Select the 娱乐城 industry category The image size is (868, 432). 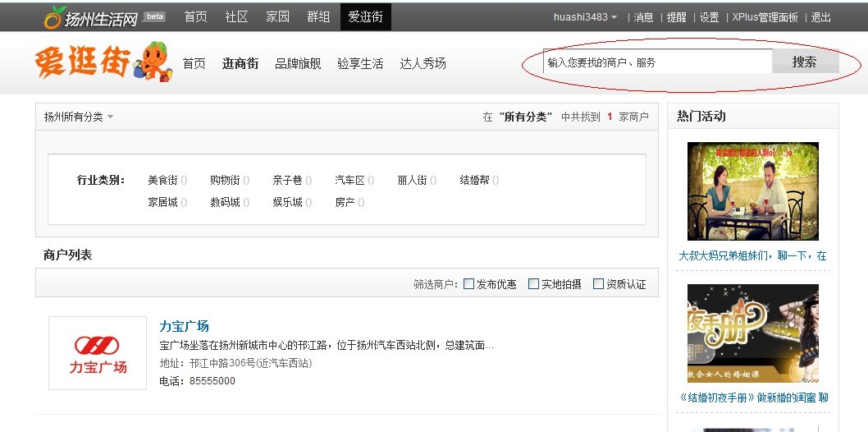coord(288,202)
